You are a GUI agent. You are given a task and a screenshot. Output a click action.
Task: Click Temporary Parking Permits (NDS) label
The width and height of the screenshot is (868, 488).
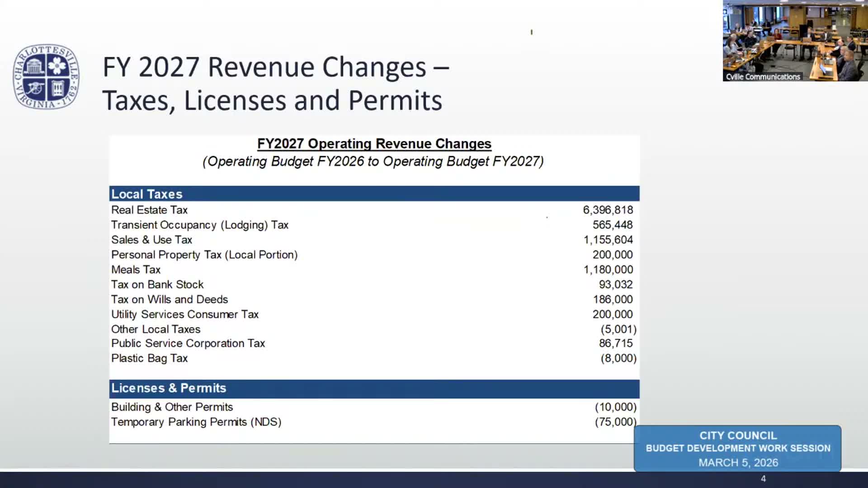click(196, 422)
